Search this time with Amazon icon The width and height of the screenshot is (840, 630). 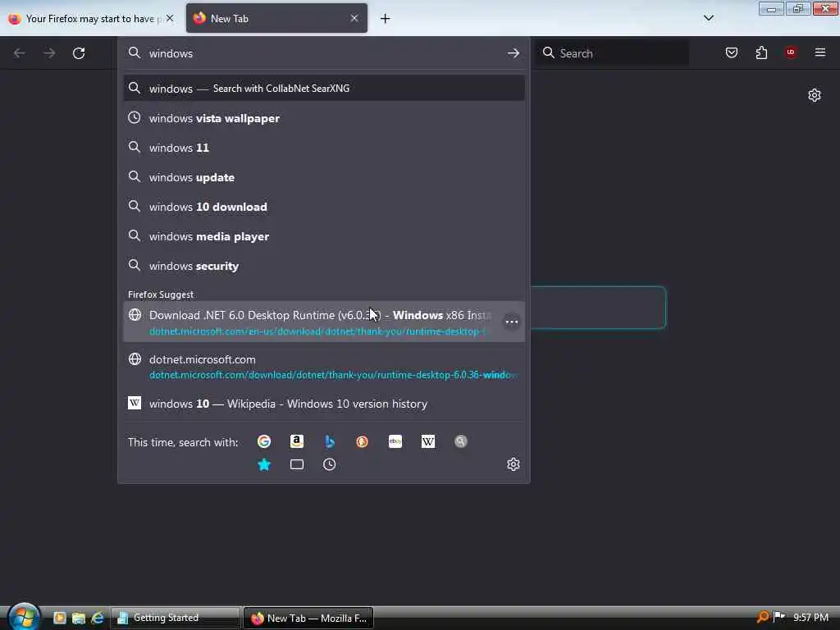pos(297,441)
